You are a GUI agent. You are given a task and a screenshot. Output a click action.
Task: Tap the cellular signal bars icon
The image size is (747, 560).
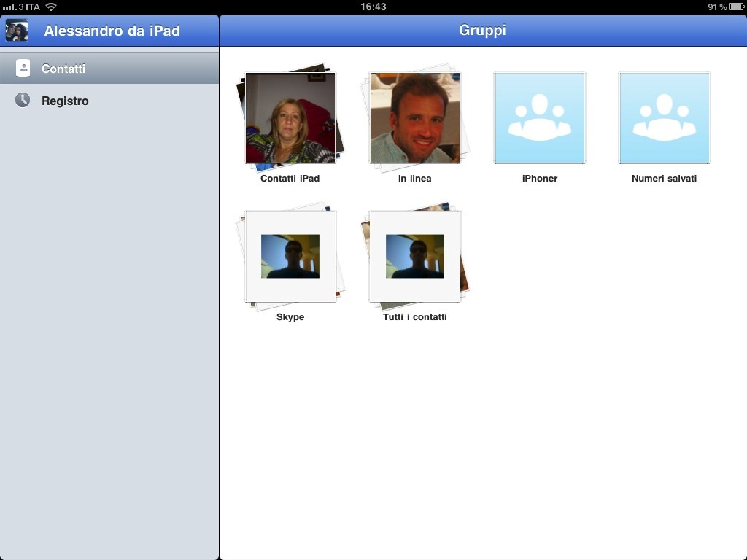(x=9, y=7)
